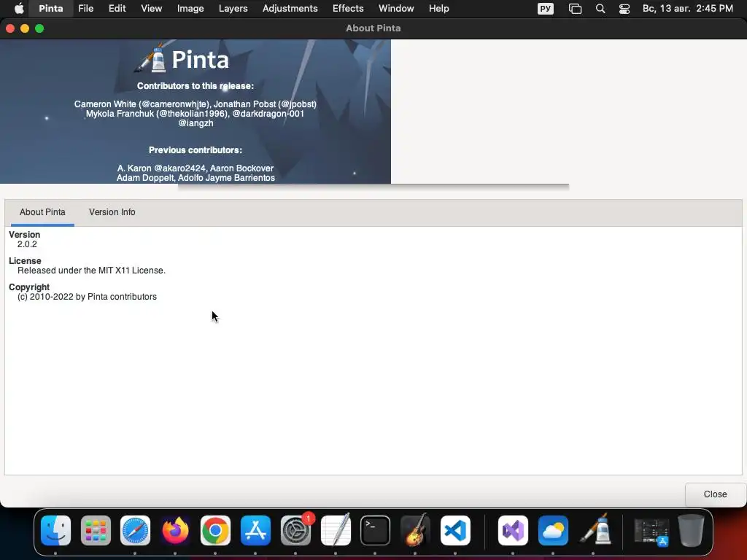Click the 'License' heading label
Image resolution: width=747 pixels, height=560 pixels.
coord(25,261)
